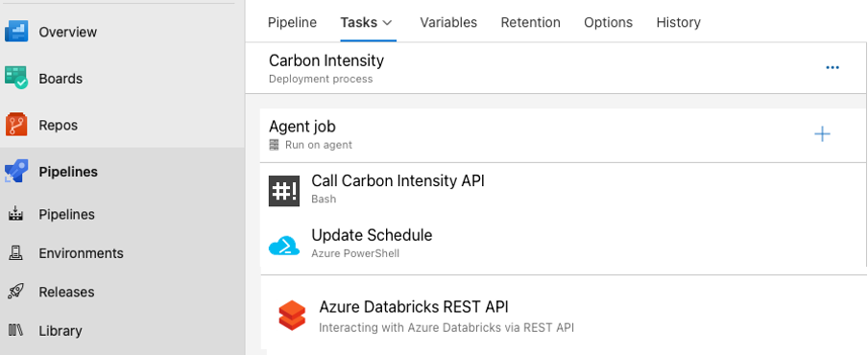Open the Retention tab

coord(530,22)
